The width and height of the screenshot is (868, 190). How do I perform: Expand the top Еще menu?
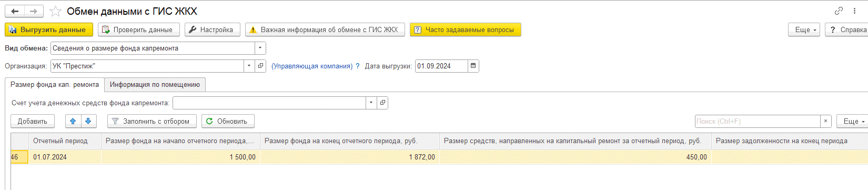tap(804, 29)
